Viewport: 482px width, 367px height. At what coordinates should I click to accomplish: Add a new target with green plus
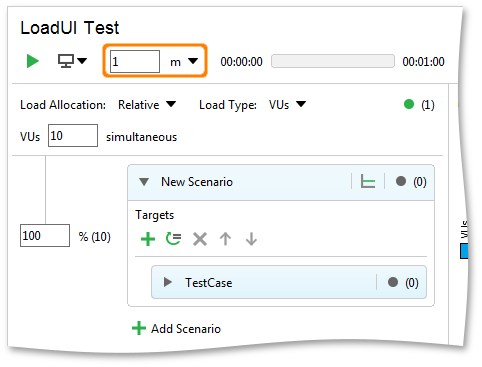click(x=148, y=239)
